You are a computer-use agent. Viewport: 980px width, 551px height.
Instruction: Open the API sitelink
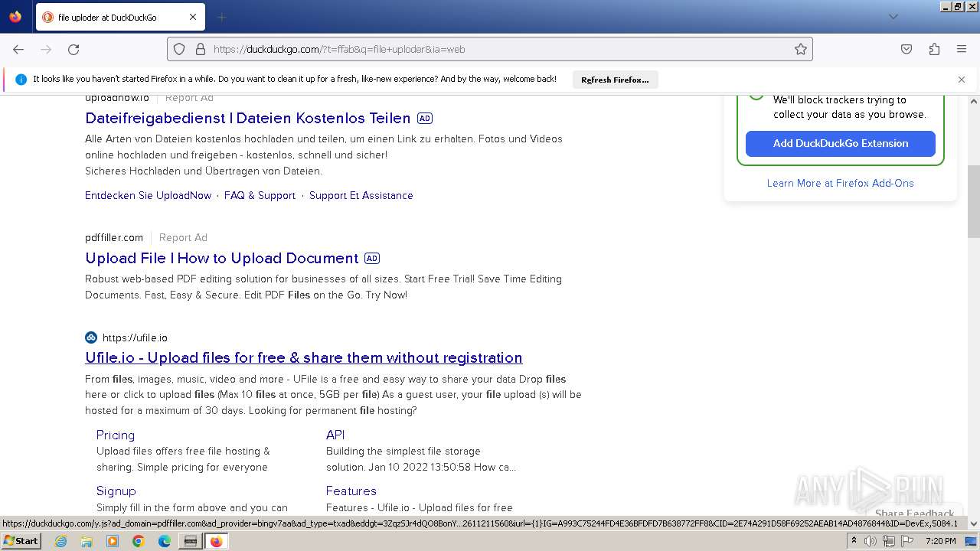(x=335, y=435)
